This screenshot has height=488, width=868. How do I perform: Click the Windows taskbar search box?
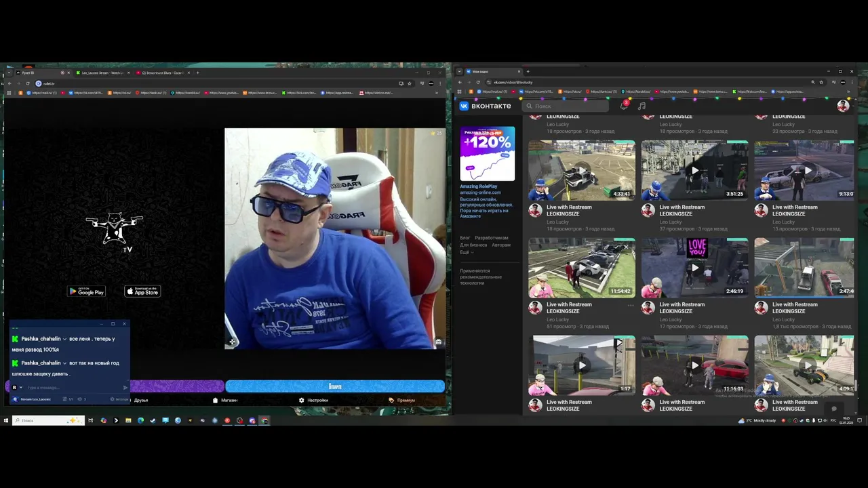click(x=48, y=420)
